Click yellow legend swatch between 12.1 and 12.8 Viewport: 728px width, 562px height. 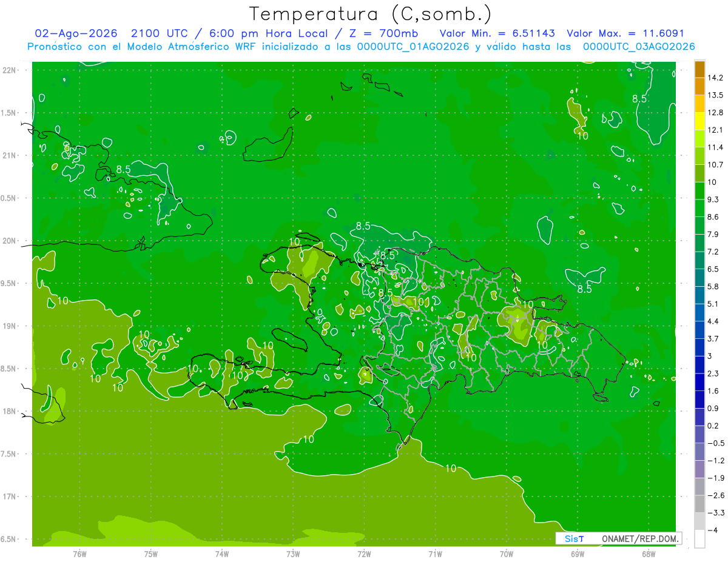click(699, 121)
